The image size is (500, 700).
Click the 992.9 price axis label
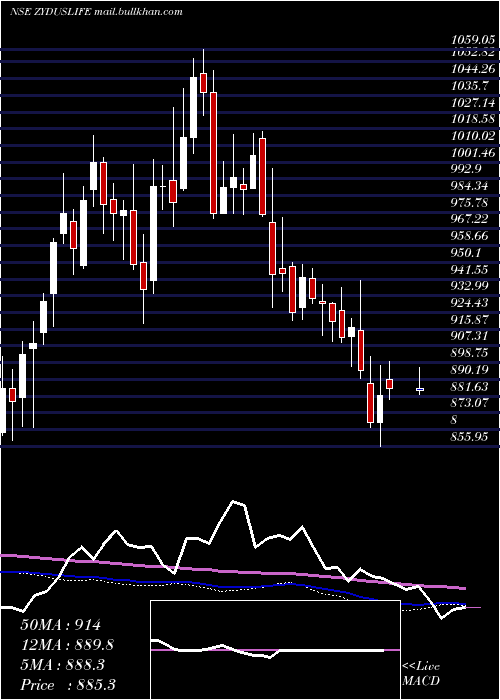pos(466,169)
